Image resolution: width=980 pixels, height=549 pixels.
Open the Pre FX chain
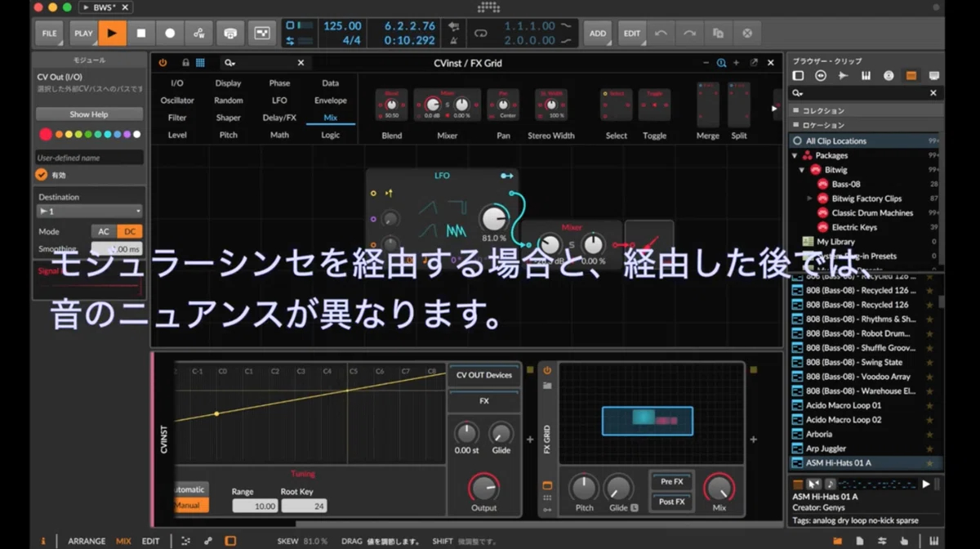pos(671,482)
